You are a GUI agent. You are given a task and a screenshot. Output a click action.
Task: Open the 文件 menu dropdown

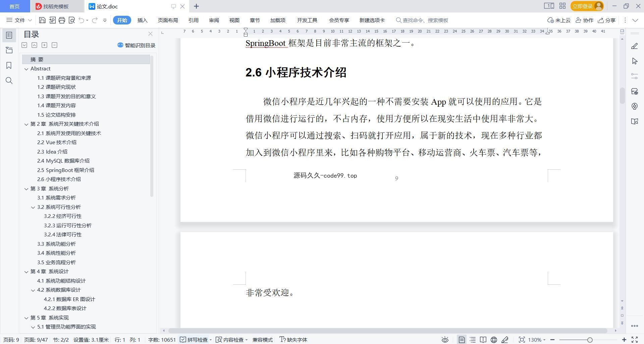pos(19,20)
